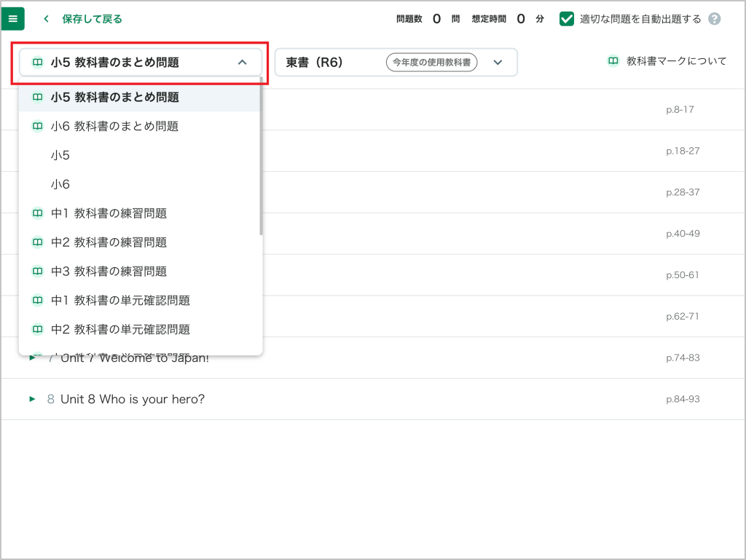The image size is (746, 560).
Task: Select 小6 教科書のまとめ問題 option
Action: tap(139, 127)
